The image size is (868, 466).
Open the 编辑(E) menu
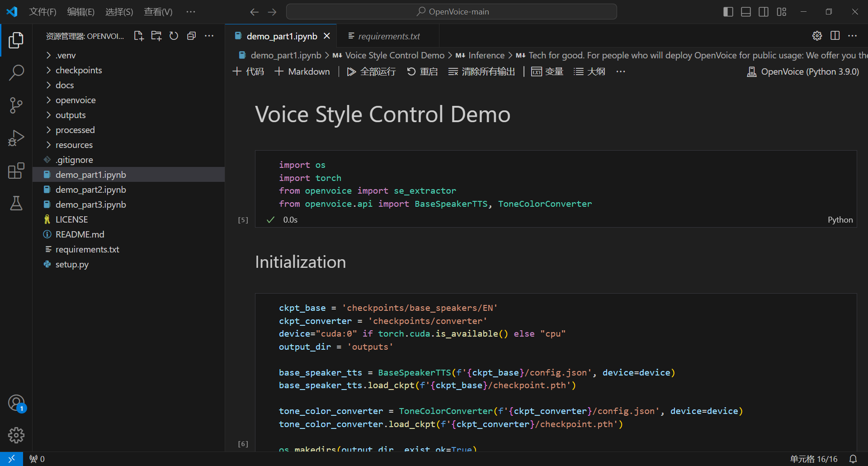(81, 12)
